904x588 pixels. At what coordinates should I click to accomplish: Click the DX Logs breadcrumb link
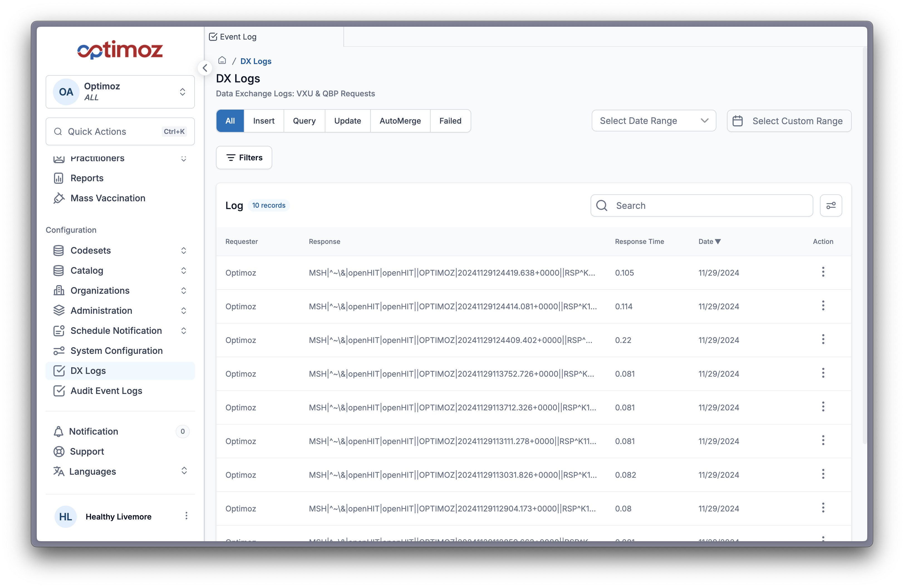point(255,61)
